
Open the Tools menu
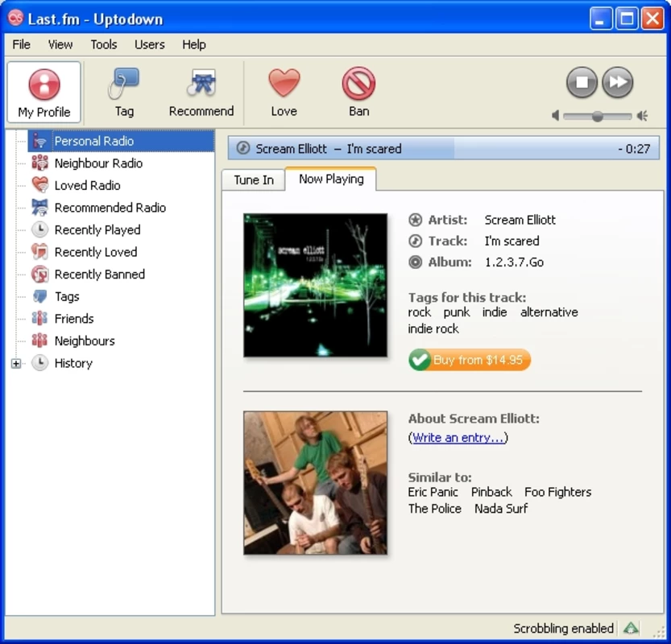pyautogui.click(x=104, y=44)
